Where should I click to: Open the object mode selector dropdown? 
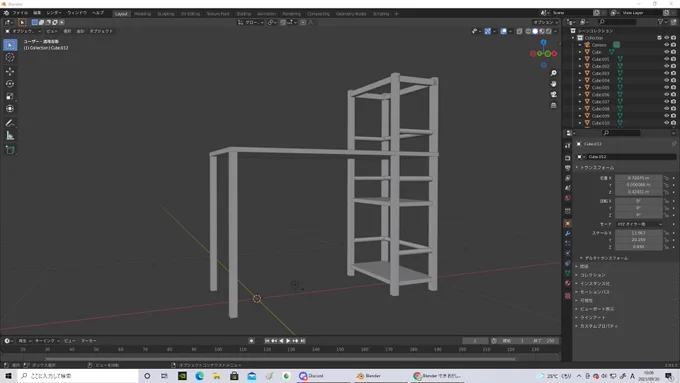(x=23, y=31)
